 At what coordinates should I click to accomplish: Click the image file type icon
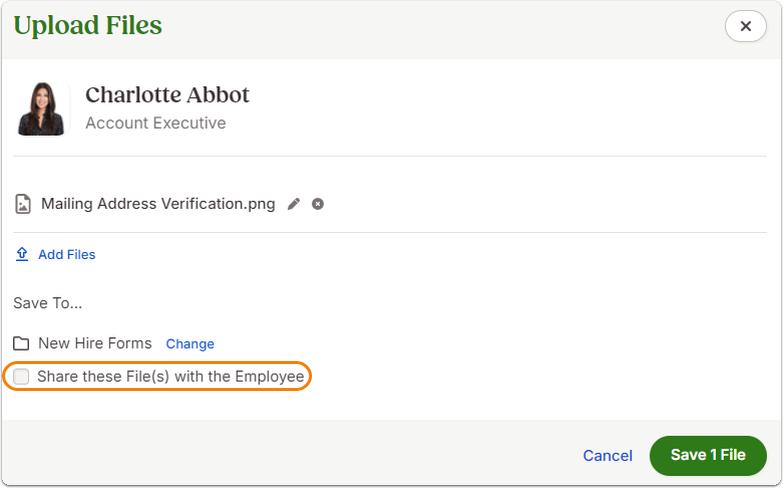coord(23,204)
